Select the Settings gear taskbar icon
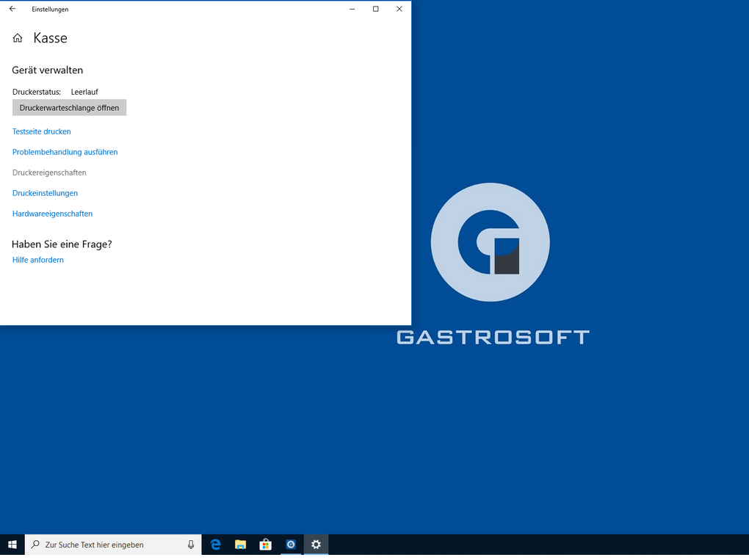The height and width of the screenshot is (560, 749). 316,545
